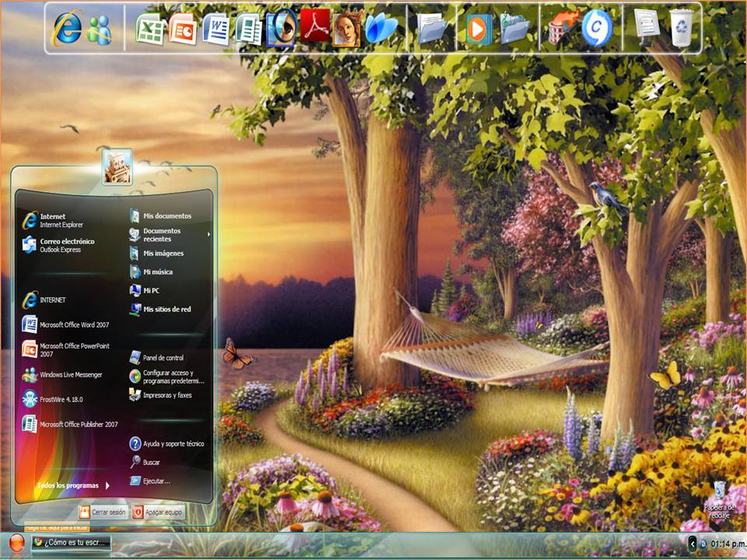This screenshot has height=560, width=747.
Task: Click the Start orb button
Action: (x=16, y=543)
